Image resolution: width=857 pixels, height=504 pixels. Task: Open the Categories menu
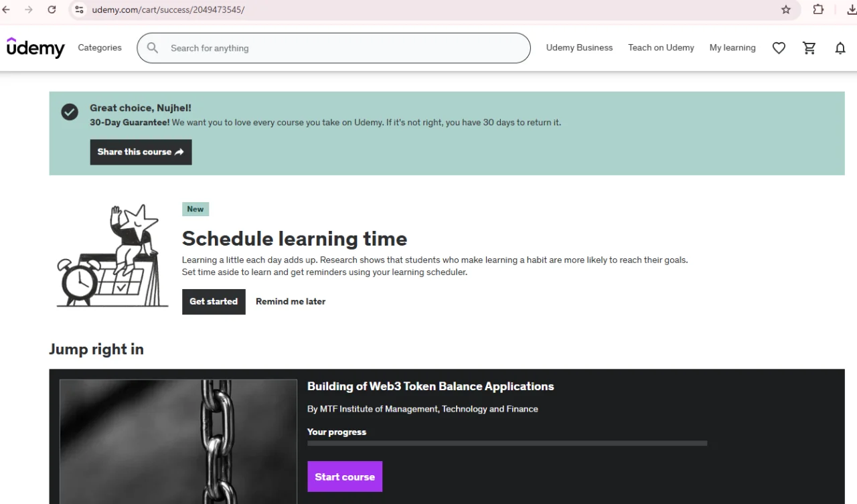(100, 48)
